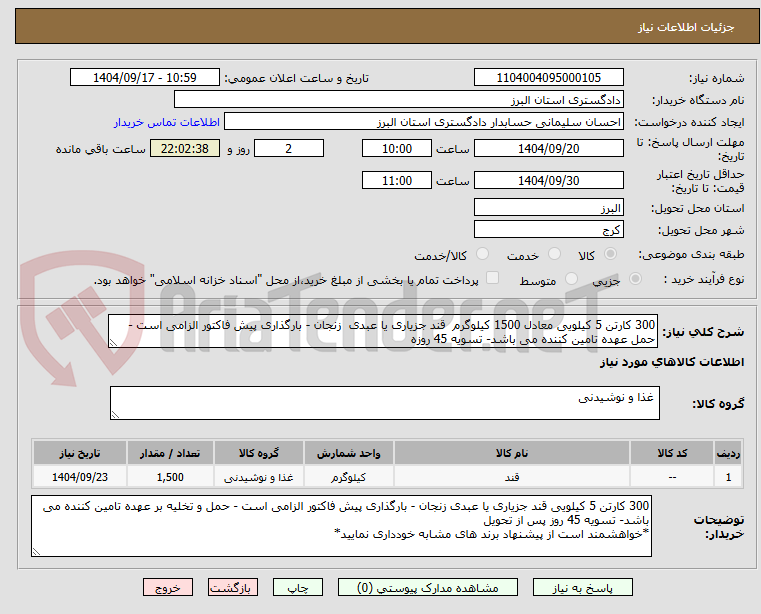Viewport: 761px width, 614px height.
Task: Click the پاسخ به نیاز button
Action: (582, 587)
